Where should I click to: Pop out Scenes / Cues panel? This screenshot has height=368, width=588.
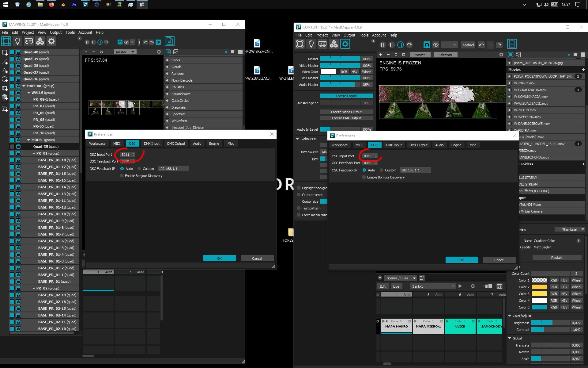pyautogui.click(x=422, y=278)
